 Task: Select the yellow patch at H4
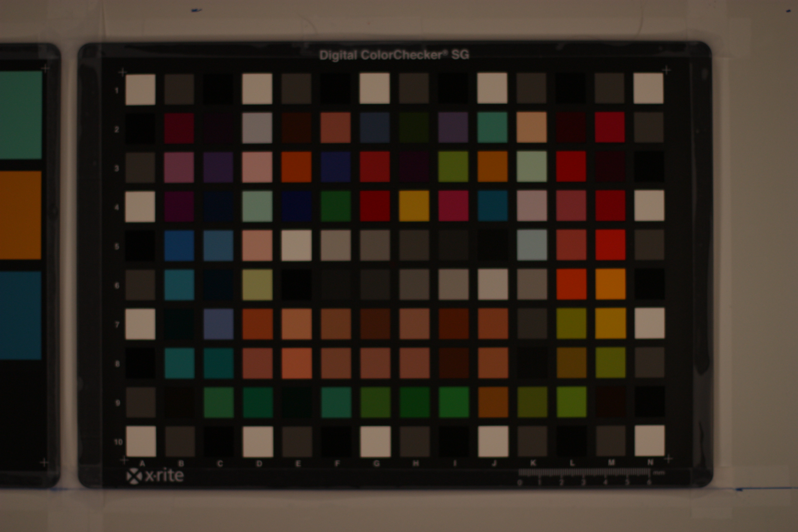pos(414,206)
